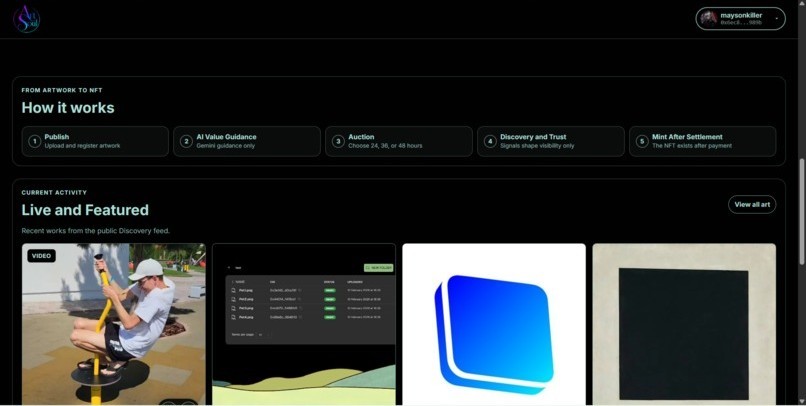Open the View all art button

click(752, 205)
